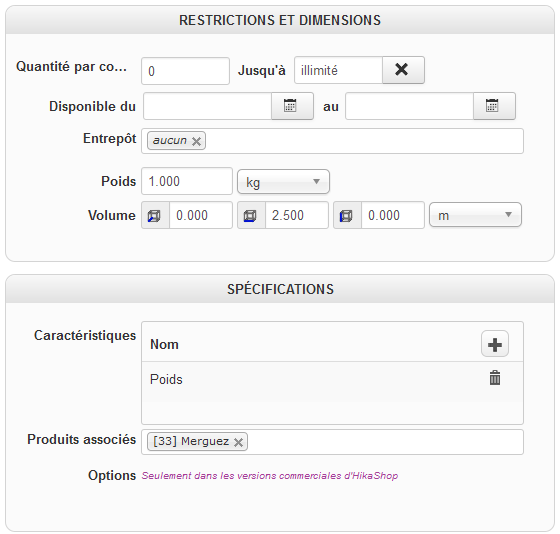Image resolution: width=560 pixels, height=534 pixels.
Task: Click the first Volume dimension icon
Action: pyautogui.click(x=155, y=215)
